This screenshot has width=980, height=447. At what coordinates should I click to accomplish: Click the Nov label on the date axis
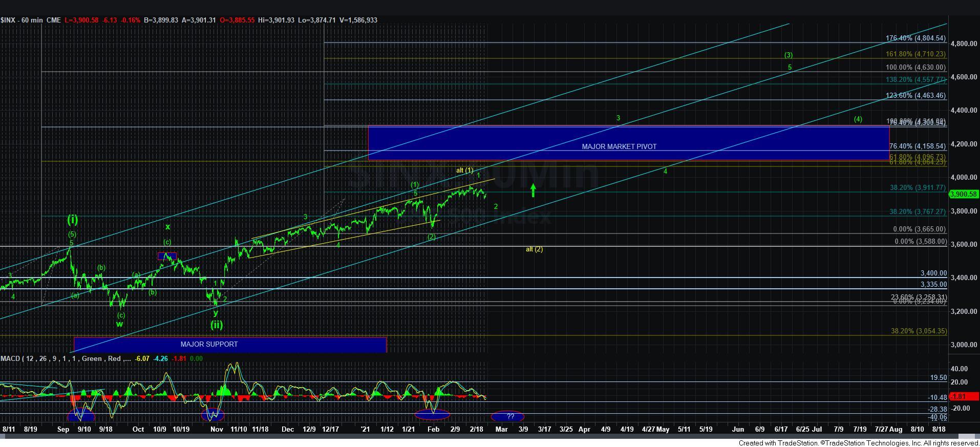coord(217,429)
